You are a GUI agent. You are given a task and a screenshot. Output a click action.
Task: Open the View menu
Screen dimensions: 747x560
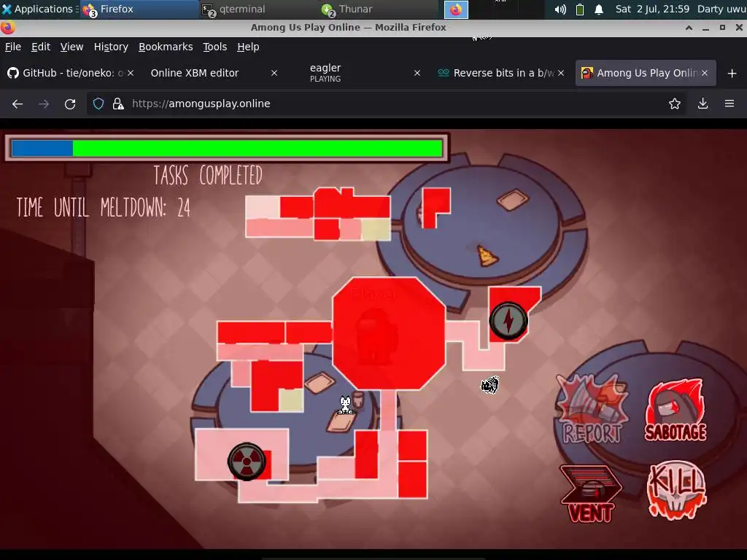pos(72,47)
